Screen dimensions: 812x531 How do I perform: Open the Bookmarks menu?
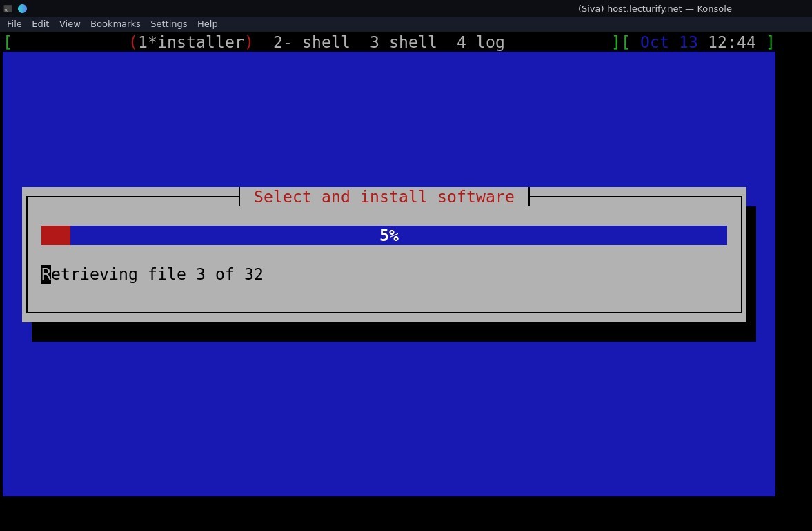[115, 24]
